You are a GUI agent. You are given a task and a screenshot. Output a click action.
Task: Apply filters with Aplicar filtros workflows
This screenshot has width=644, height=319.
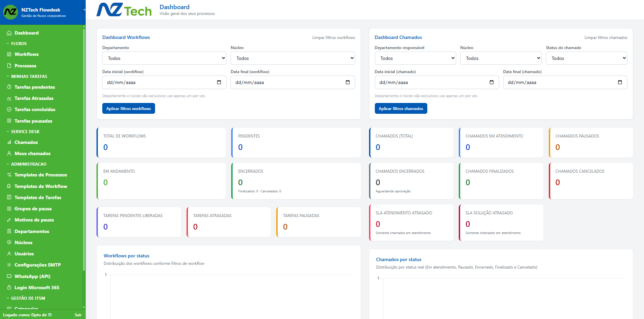click(129, 108)
